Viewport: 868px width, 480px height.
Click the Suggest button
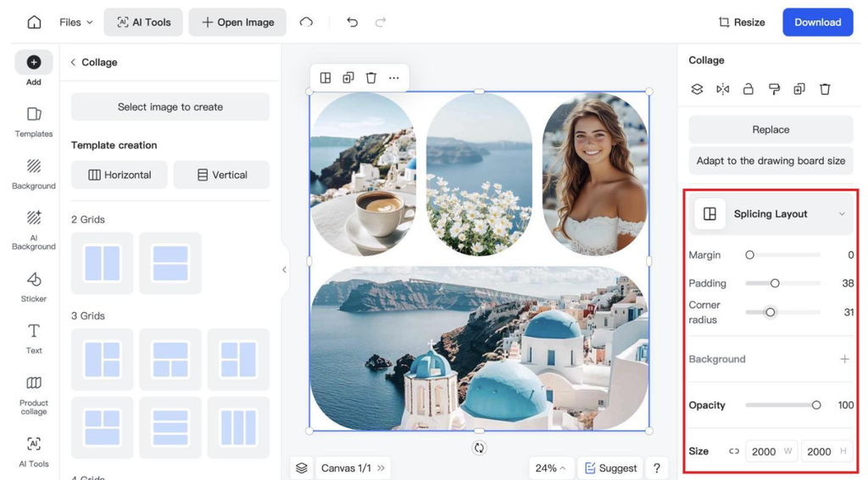pyautogui.click(x=610, y=468)
